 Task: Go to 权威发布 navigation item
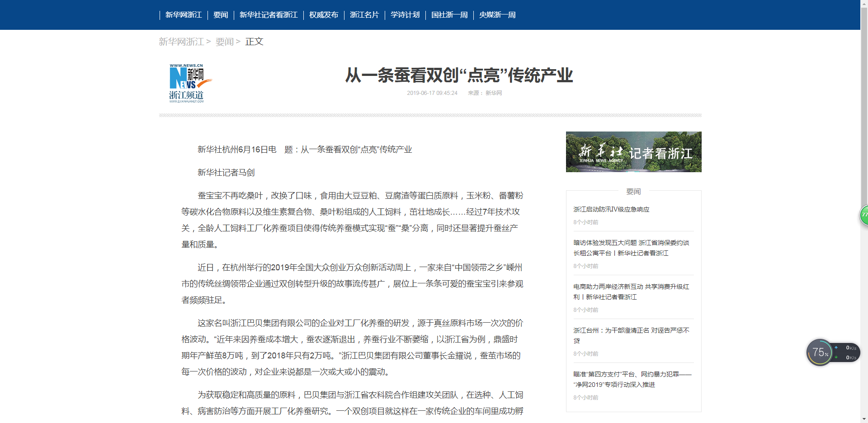pyautogui.click(x=324, y=15)
